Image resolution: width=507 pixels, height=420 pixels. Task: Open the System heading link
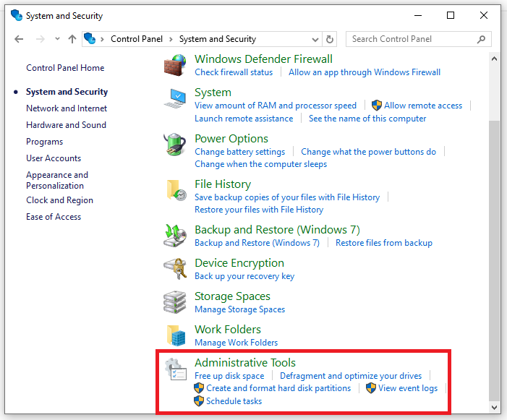point(213,93)
